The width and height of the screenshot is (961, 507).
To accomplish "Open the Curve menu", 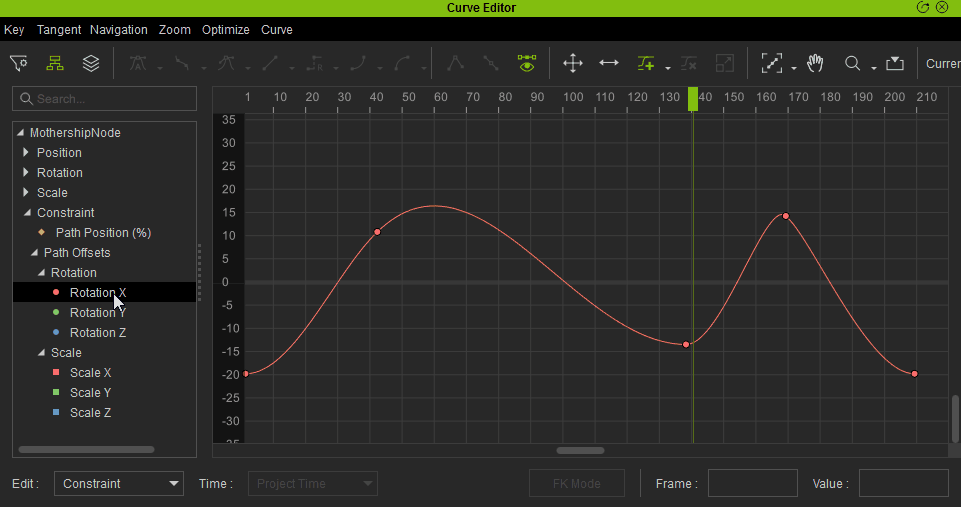I will click(277, 29).
